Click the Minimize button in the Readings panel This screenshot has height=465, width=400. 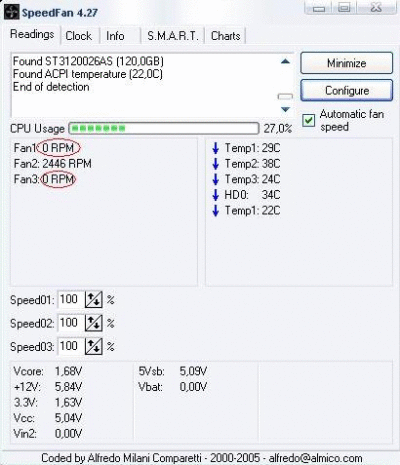pos(347,63)
